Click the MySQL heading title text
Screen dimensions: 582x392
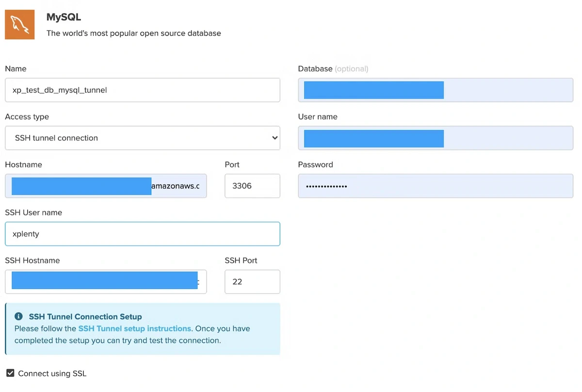click(x=64, y=17)
